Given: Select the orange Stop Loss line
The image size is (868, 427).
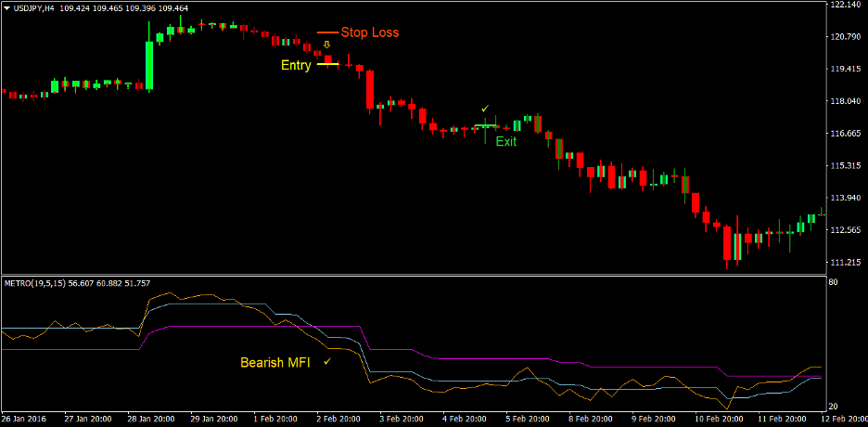Looking at the screenshot, I should [327, 32].
